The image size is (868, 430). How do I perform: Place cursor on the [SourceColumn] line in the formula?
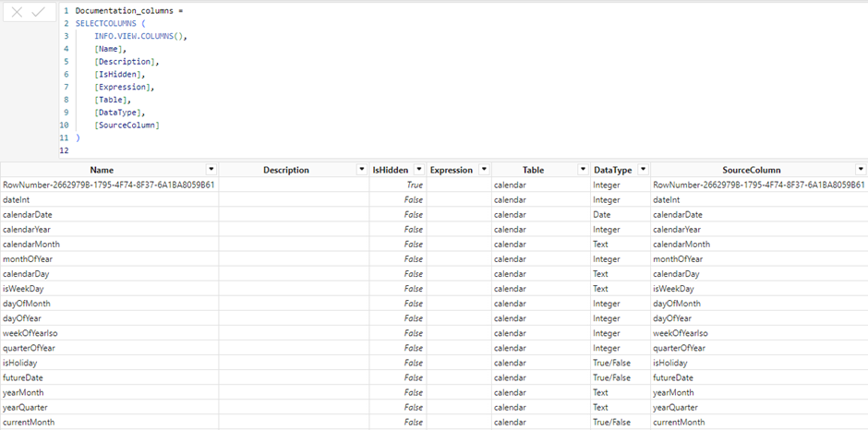(127, 125)
